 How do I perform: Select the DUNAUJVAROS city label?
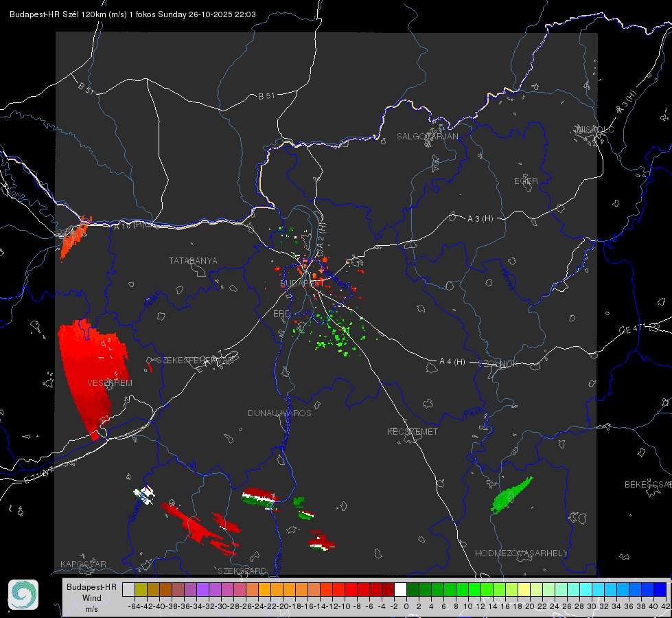279,413
